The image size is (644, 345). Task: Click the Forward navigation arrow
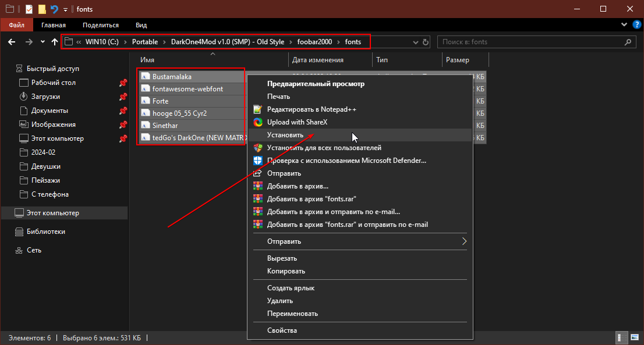(29, 42)
